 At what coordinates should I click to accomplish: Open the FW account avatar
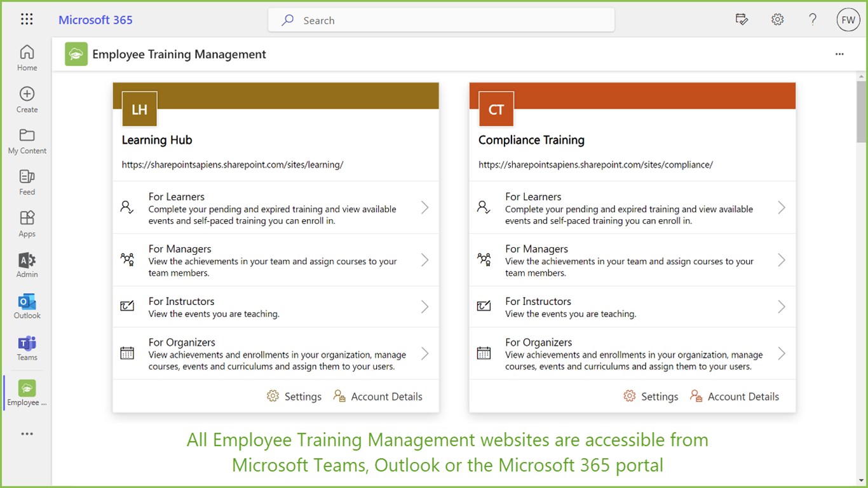[848, 20]
